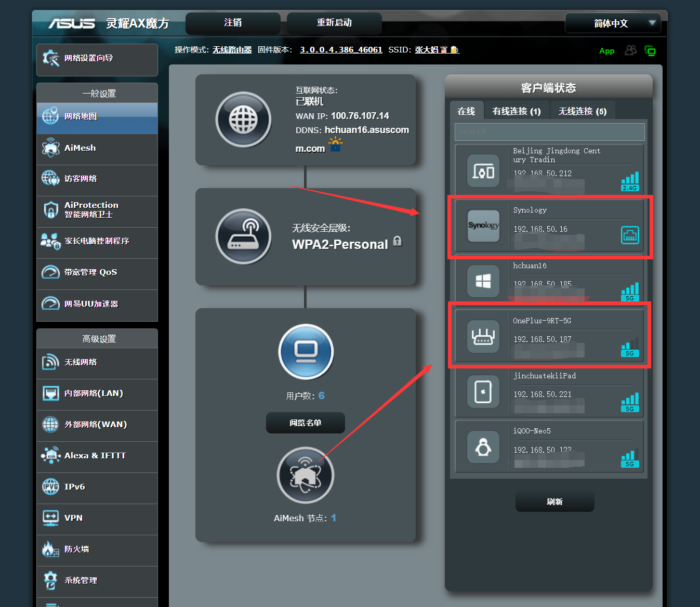Click the ASUS logo

72,23
